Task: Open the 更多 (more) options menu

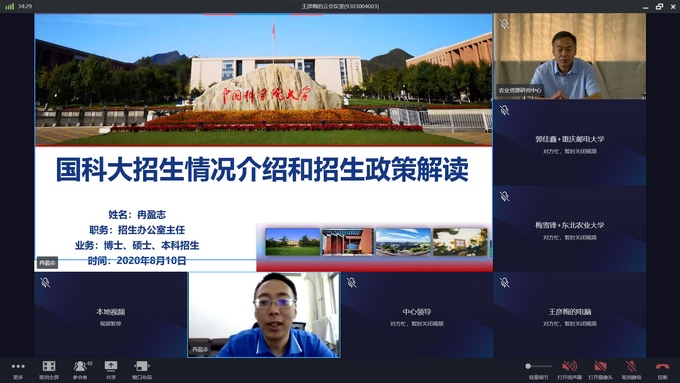Action: coord(18,370)
